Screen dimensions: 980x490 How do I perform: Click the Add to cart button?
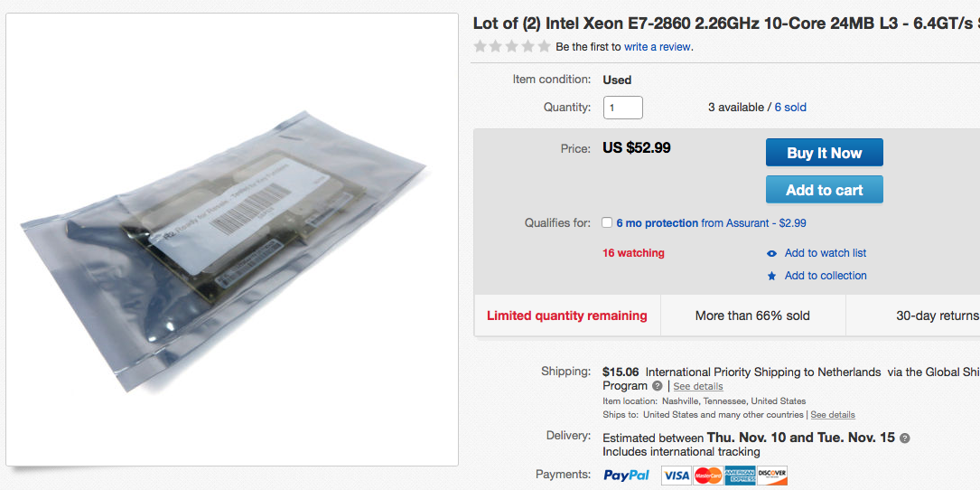[824, 190]
